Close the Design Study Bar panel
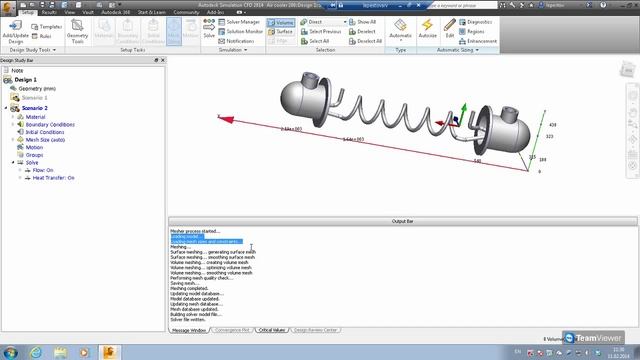The width and height of the screenshot is (640, 360). [163, 60]
